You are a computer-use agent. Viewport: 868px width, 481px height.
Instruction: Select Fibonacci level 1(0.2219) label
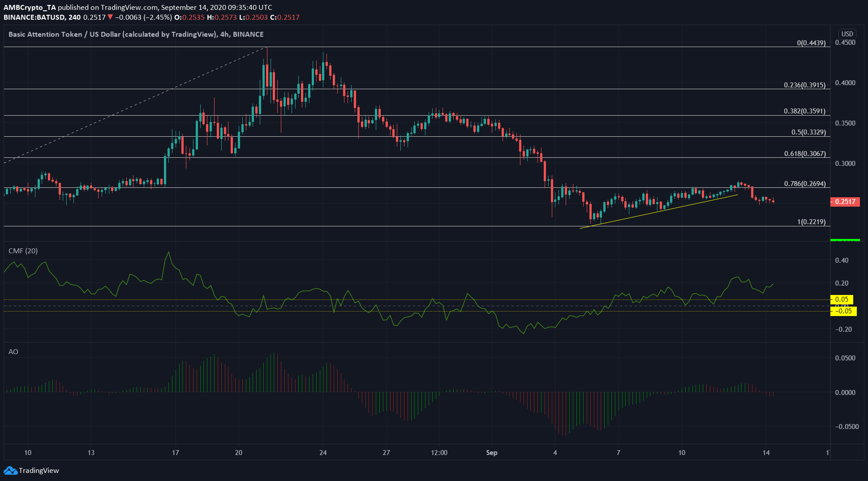(811, 222)
